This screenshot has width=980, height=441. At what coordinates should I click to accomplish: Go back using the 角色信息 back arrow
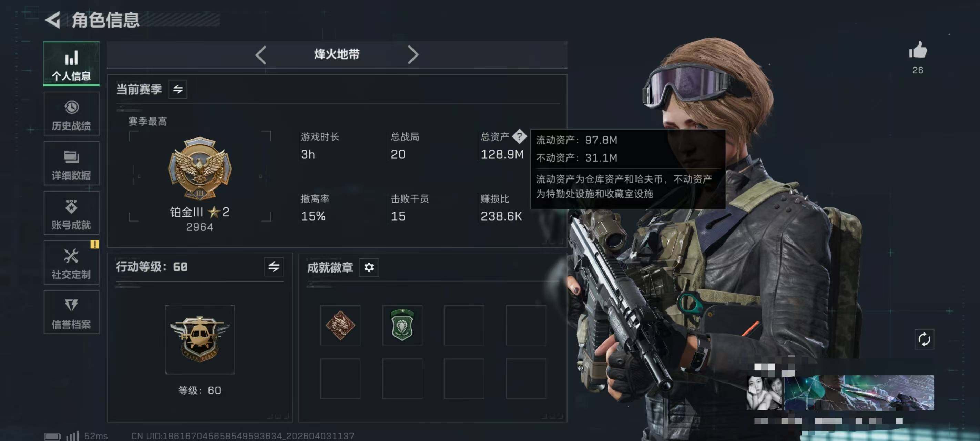pos(53,20)
